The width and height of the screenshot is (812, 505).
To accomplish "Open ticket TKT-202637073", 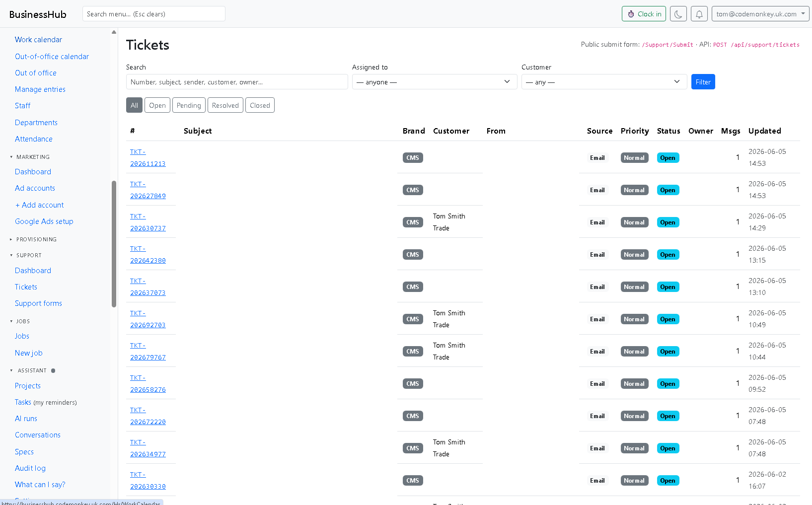I will 148,287.
